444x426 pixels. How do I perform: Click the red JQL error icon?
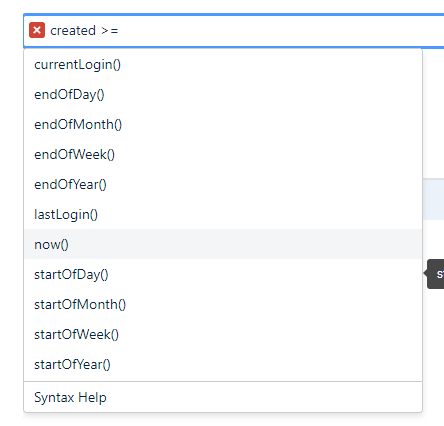tap(37, 30)
